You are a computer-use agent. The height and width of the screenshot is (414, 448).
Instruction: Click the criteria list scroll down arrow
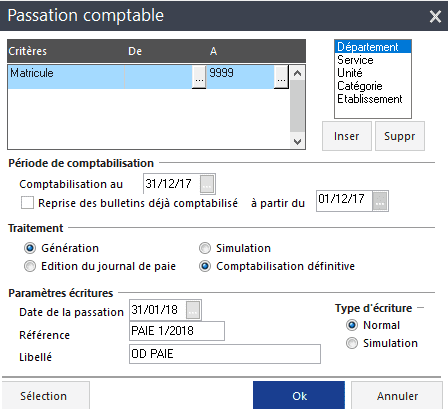(297, 141)
